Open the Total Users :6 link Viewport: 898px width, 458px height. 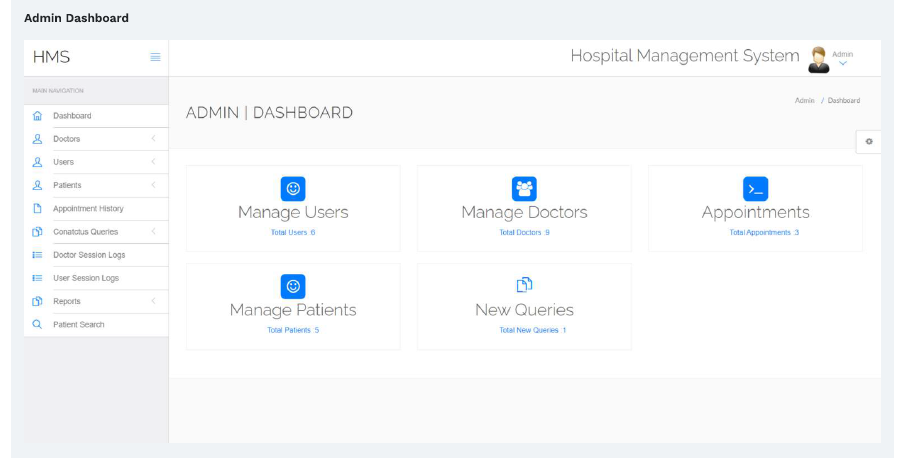[293, 232]
